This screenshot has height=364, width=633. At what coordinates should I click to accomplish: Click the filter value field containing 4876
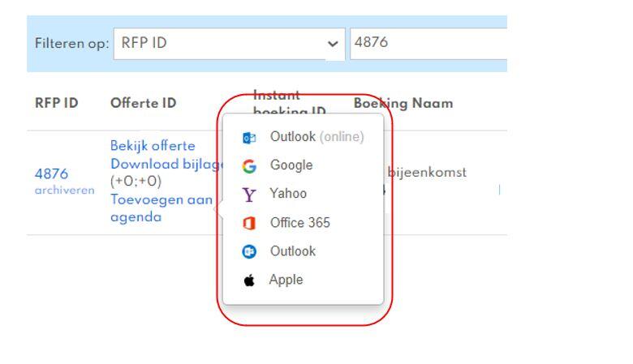(x=428, y=44)
